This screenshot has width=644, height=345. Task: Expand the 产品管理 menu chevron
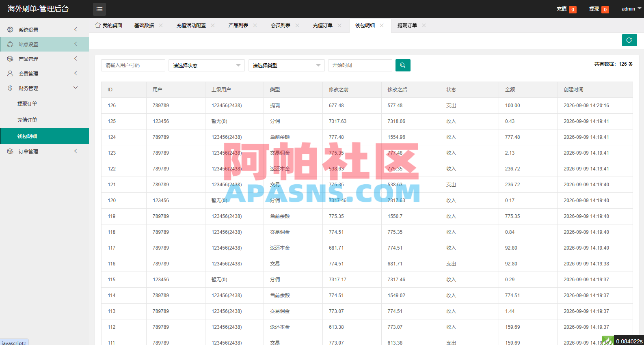pyautogui.click(x=76, y=58)
